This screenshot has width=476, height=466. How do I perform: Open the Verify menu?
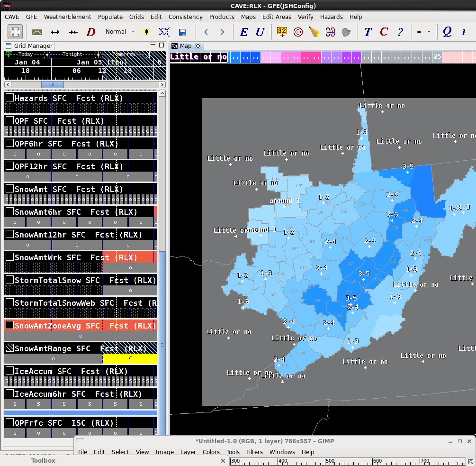305,17
